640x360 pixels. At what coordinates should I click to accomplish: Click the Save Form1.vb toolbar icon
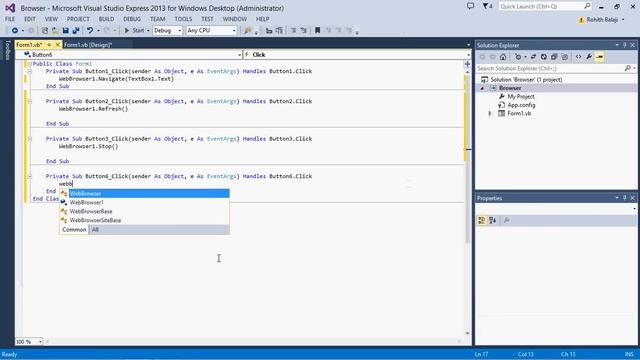[x=65, y=31]
